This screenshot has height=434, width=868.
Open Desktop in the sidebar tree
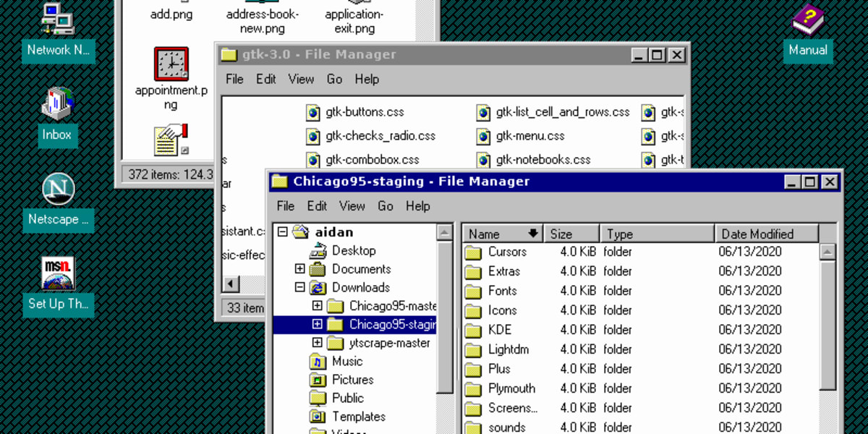click(x=354, y=251)
